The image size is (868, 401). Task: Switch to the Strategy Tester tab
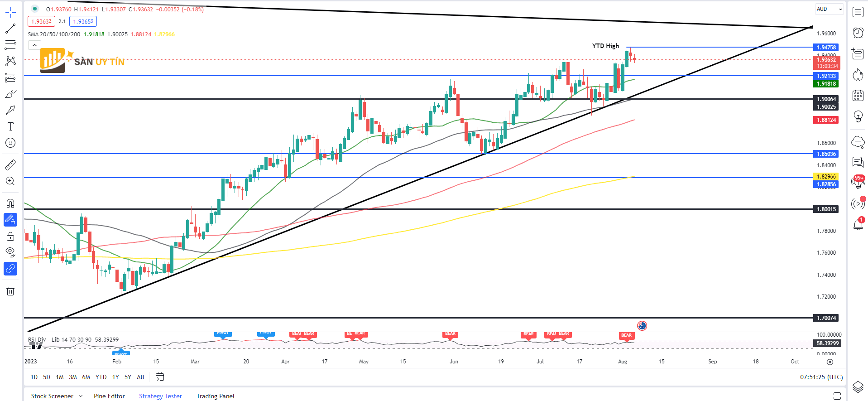pyautogui.click(x=160, y=396)
